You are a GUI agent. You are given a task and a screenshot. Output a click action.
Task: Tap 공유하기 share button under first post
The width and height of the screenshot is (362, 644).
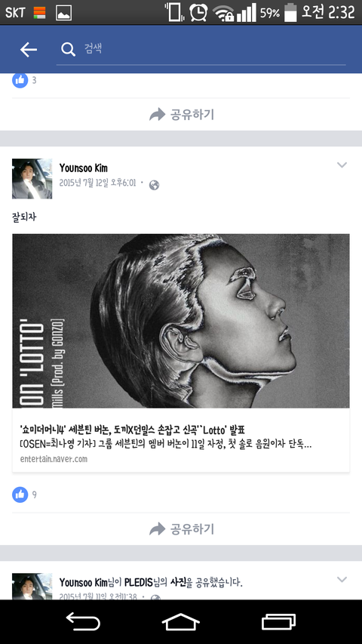coord(181,115)
